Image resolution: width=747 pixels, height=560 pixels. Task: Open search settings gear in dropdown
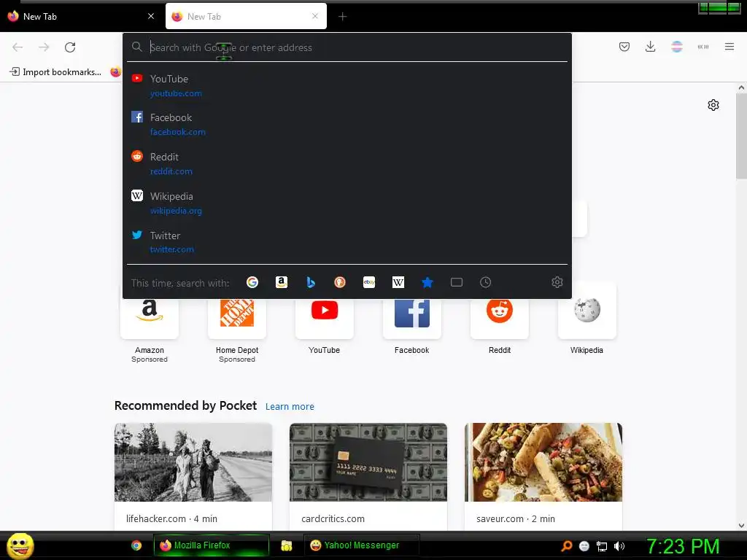coord(557,282)
